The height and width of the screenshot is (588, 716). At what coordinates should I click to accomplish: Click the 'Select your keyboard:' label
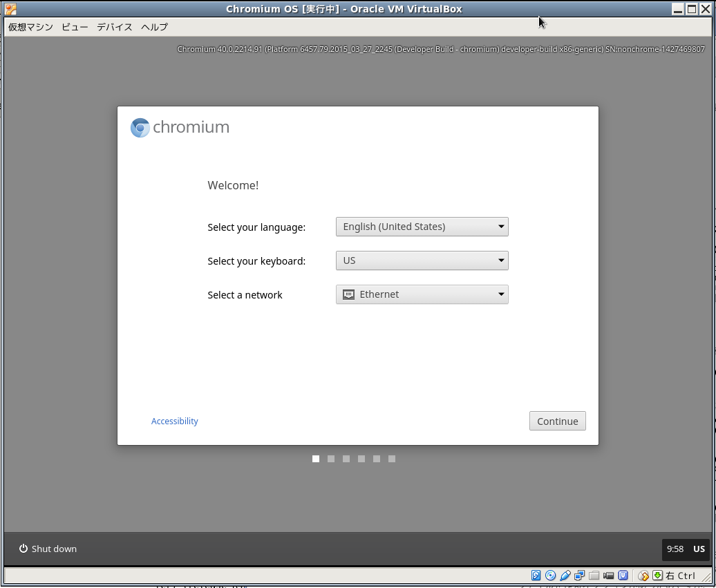[x=256, y=261]
